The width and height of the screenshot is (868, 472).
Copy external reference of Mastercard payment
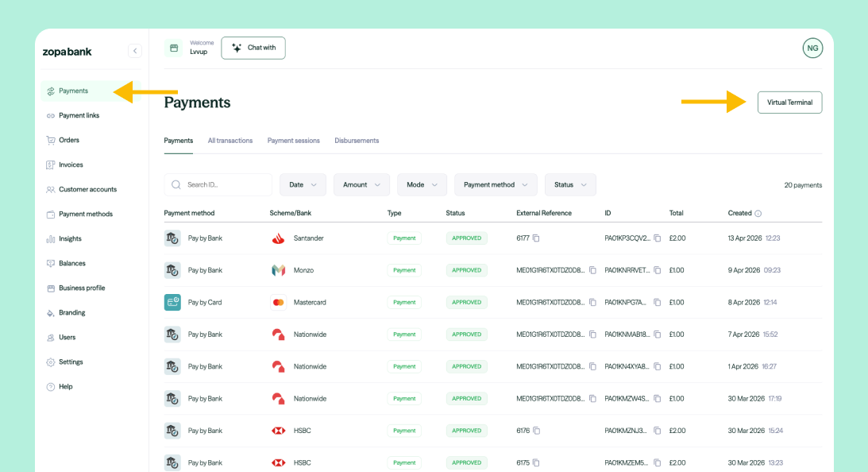(x=592, y=303)
